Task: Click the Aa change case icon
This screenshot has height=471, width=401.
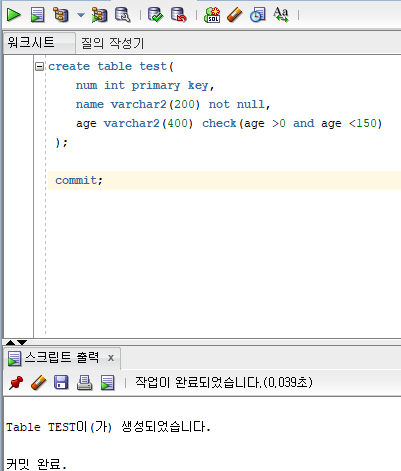Action: (x=281, y=15)
